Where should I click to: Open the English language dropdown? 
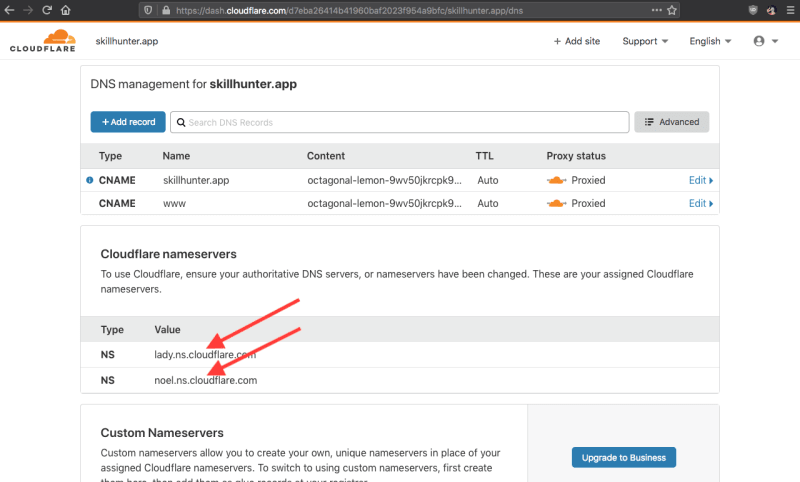point(710,41)
